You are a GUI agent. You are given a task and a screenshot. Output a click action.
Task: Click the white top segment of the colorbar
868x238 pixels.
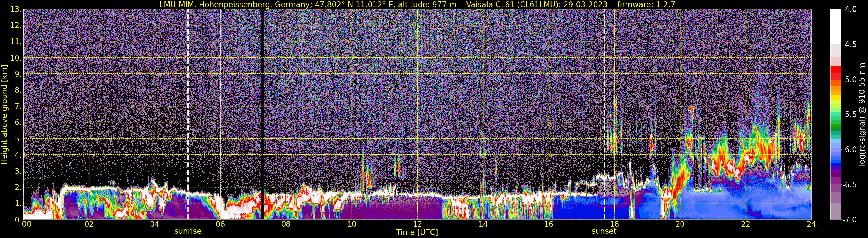point(836,27)
